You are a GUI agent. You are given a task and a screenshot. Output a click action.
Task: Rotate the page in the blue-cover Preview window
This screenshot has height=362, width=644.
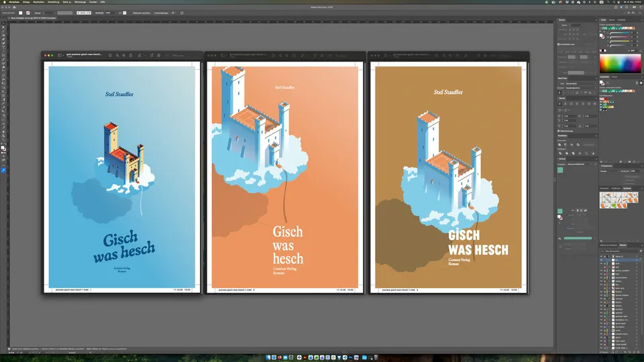point(152,56)
